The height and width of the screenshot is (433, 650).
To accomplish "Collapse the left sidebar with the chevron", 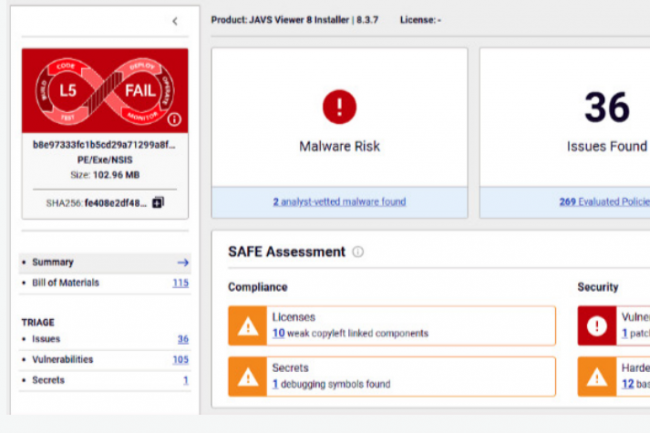I will [175, 21].
